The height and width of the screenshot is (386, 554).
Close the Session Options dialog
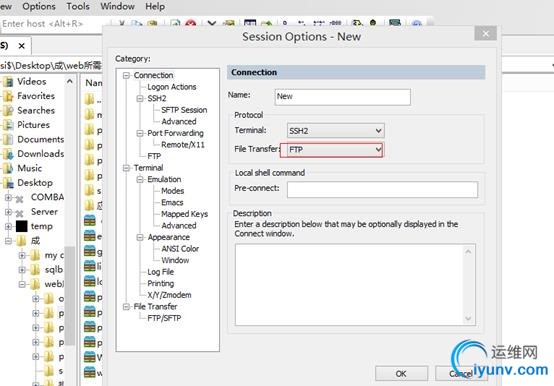[x=485, y=34]
